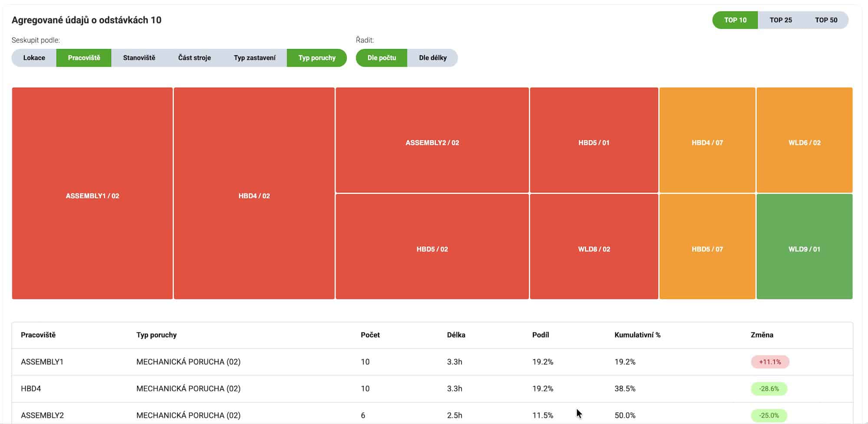The width and height of the screenshot is (868, 424).
Task: Click the ASSEMBLY2 / 02 red tile
Action: 432,142
